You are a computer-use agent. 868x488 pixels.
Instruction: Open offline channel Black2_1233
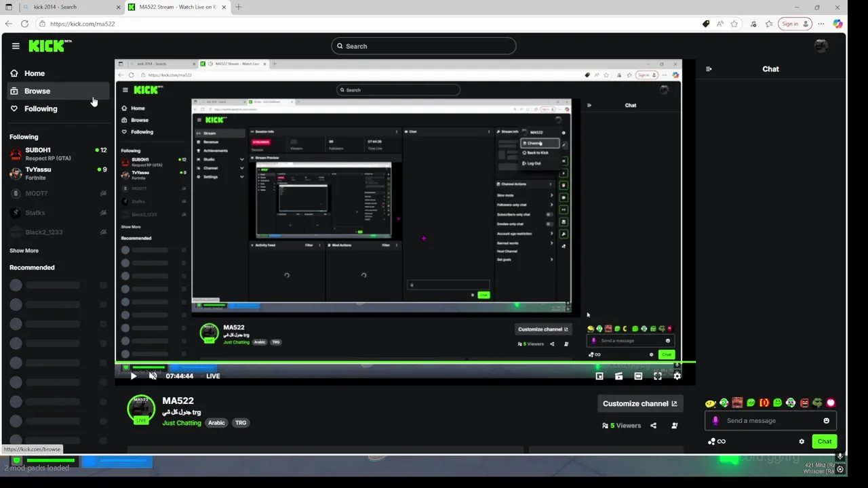point(58,232)
